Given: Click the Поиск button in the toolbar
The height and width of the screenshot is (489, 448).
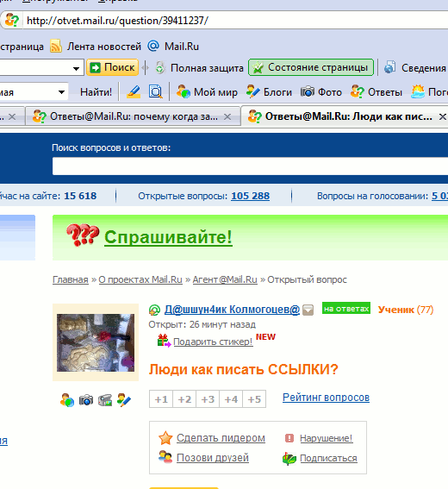Looking at the screenshot, I should 113,67.
